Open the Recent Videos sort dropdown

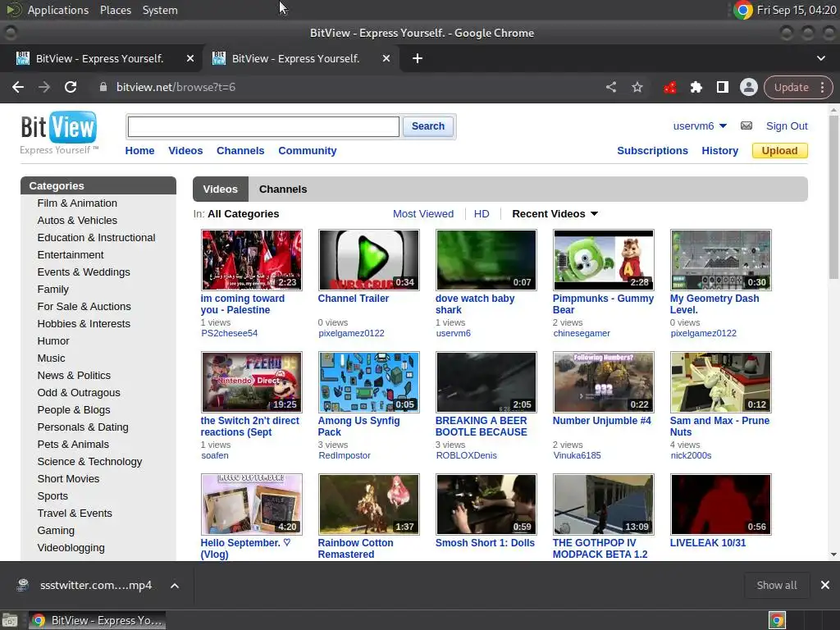(x=555, y=214)
